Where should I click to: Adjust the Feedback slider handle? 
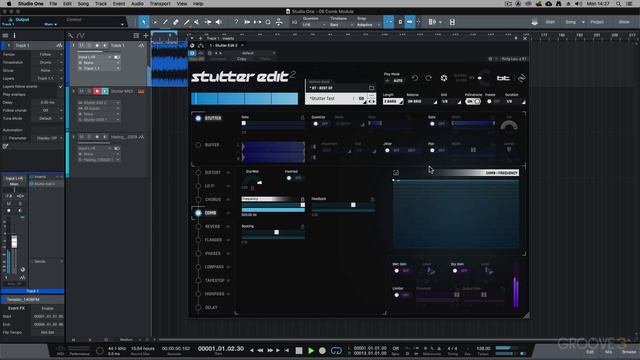[353, 205]
